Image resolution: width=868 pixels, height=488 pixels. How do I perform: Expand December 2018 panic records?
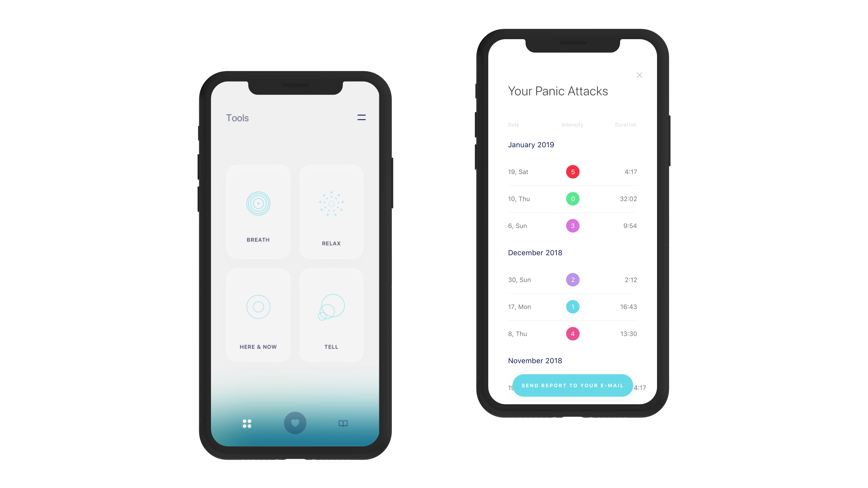point(535,252)
